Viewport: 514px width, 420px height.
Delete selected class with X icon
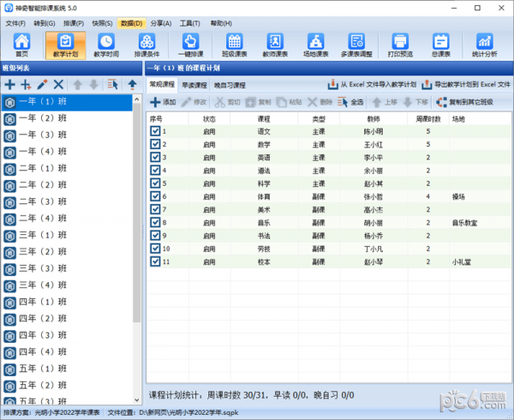(58, 85)
